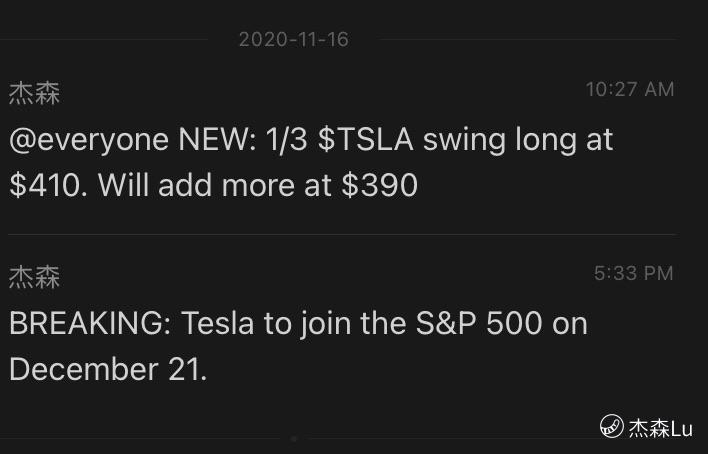Click the 2020-11-16 date separator
The width and height of the screenshot is (708, 454).
[x=294, y=40]
